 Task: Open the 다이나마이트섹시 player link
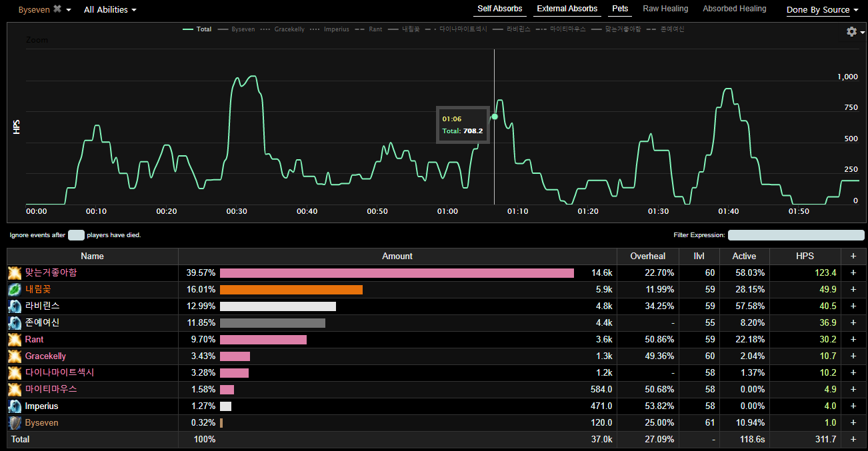59,373
